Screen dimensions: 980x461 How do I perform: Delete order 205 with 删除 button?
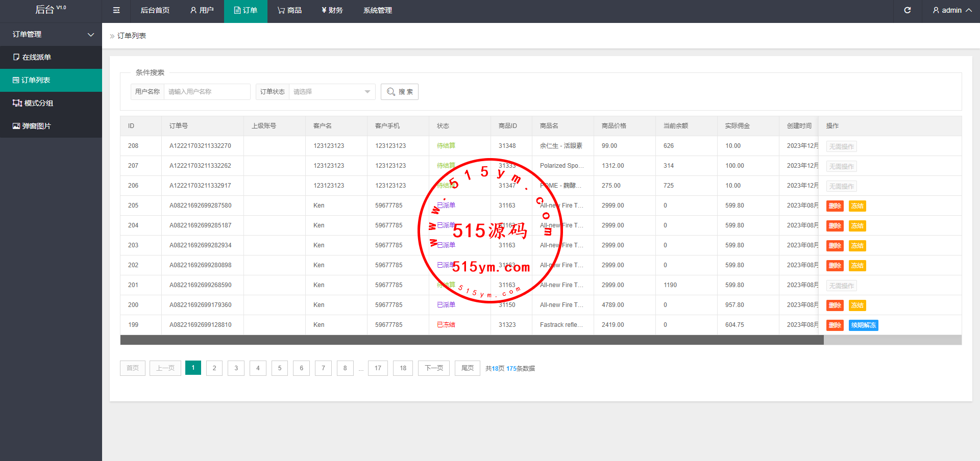coord(835,206)
